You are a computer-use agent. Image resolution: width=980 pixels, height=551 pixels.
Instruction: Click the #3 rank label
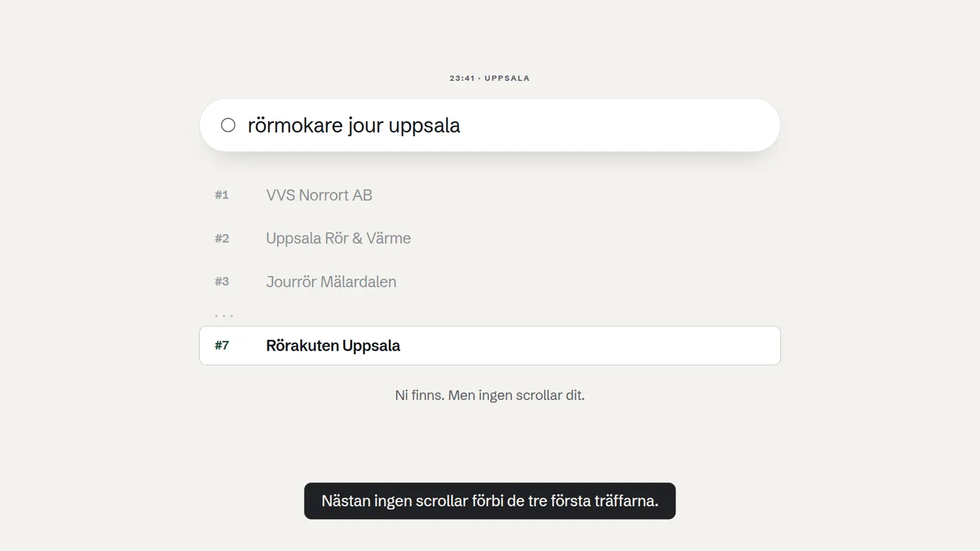click(x=222, y=282)
